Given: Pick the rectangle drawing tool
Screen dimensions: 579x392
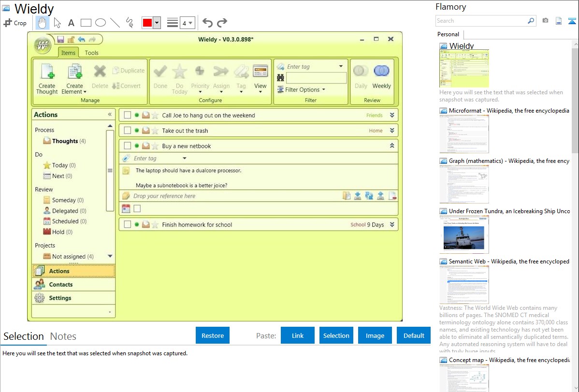Looking at the screenshot, I should point(86,23).
